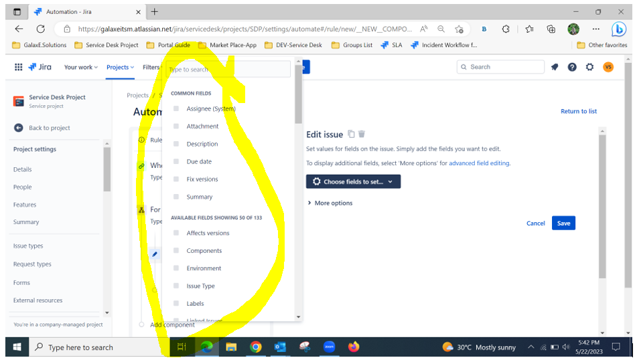Open browser read aloud icon
This screenshot has width=635, height=364.
tap(423, 29)
